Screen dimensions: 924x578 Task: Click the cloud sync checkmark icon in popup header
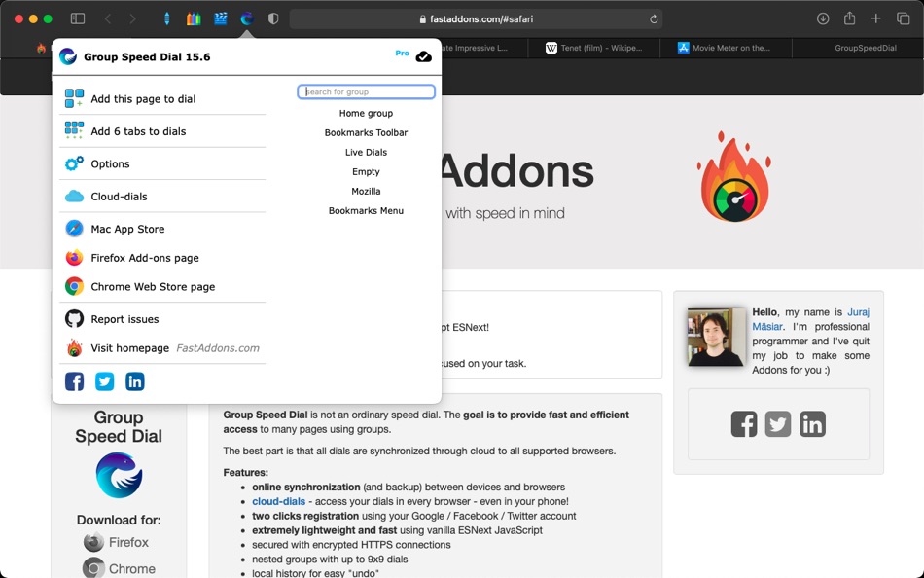424,56
